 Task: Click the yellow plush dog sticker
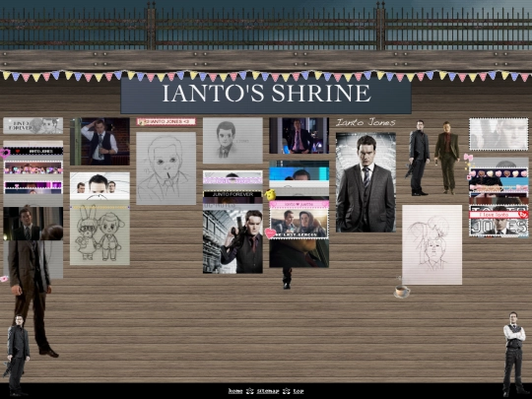pyautogui.click(x=270, y=194)
